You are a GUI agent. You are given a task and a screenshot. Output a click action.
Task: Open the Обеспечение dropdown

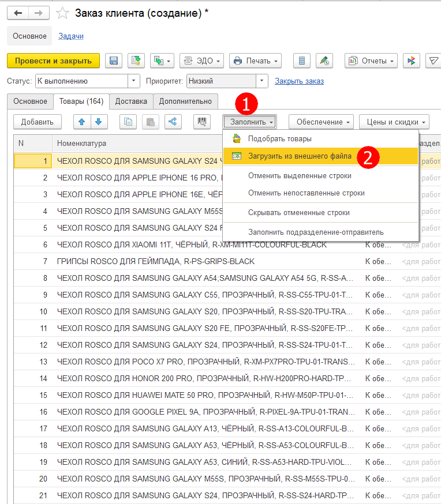(321, 122)
